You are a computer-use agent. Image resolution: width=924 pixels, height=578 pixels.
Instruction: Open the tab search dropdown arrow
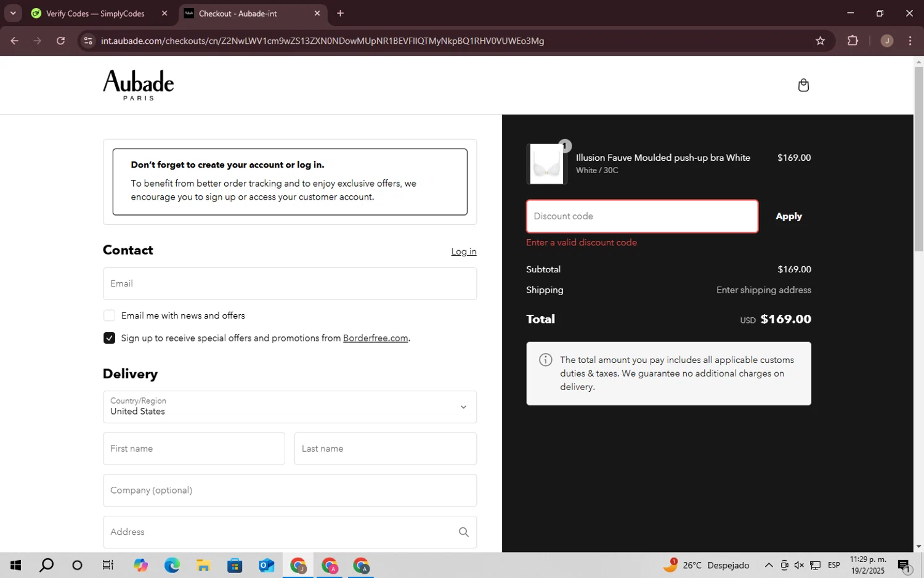(x=12, y=13)
